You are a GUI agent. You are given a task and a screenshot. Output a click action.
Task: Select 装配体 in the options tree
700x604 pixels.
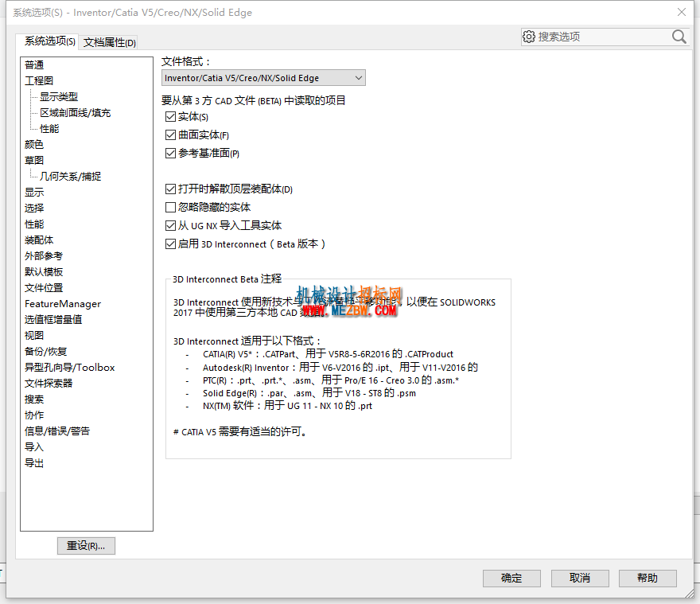39,240
